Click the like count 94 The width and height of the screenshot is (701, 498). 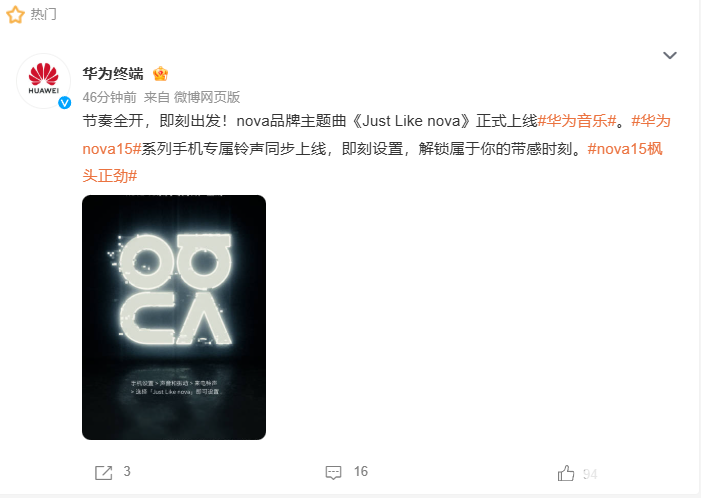point(590,474)
